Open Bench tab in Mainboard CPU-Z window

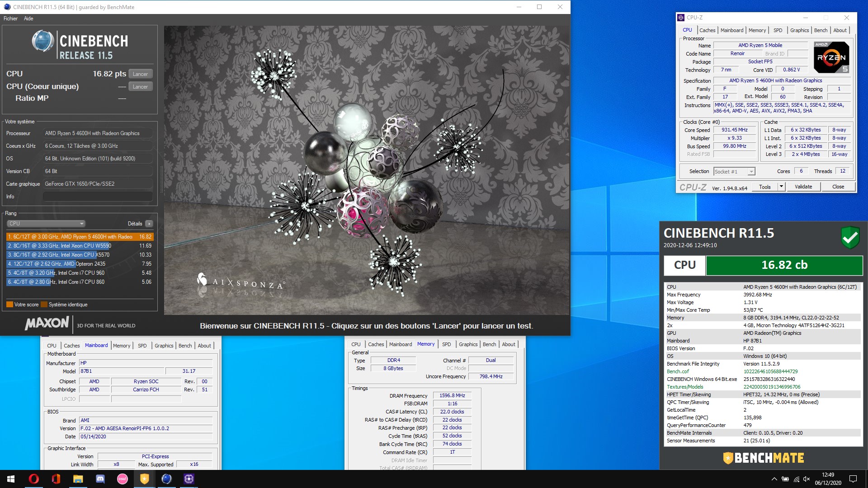185,346
